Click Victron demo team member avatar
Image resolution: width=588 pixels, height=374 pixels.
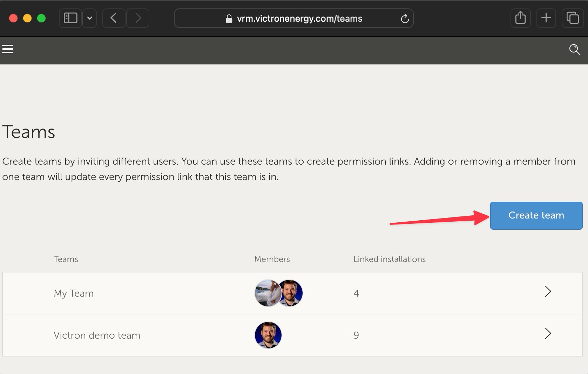pos(268,335)
